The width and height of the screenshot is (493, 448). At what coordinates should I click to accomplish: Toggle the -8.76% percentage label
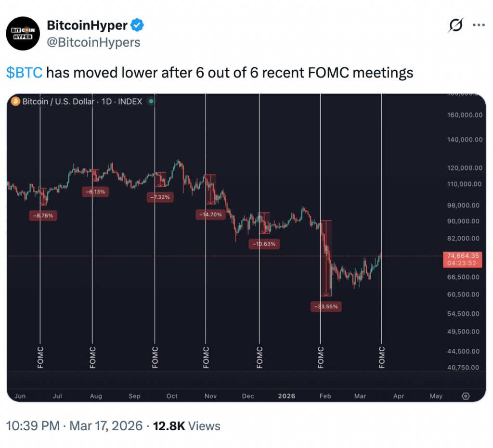click(x=43, y=216)
